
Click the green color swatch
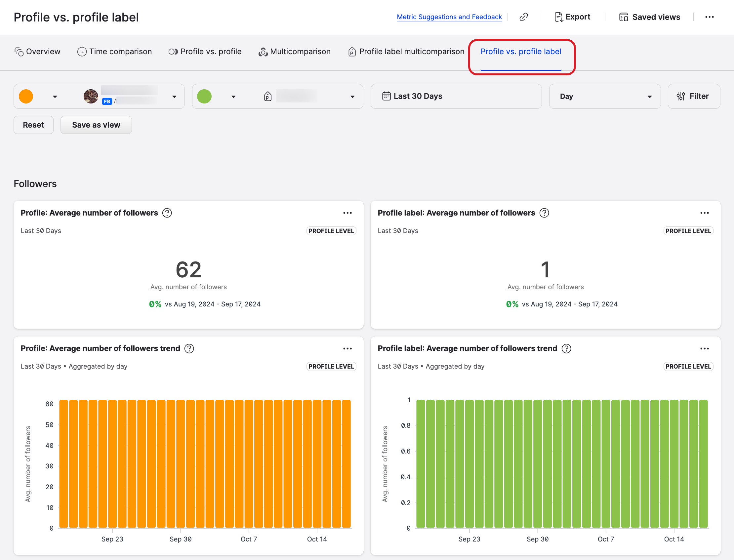pyautogui.click(x=204, y=96)
